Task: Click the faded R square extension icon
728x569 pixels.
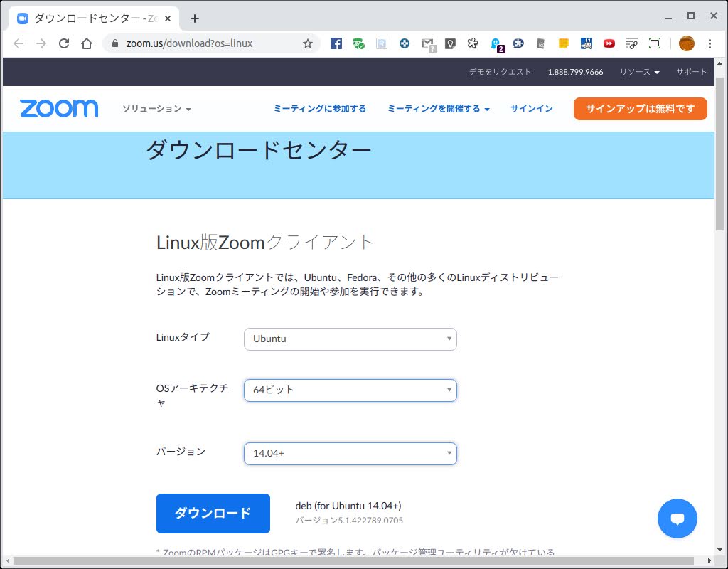Action: (x=382, y=43)
